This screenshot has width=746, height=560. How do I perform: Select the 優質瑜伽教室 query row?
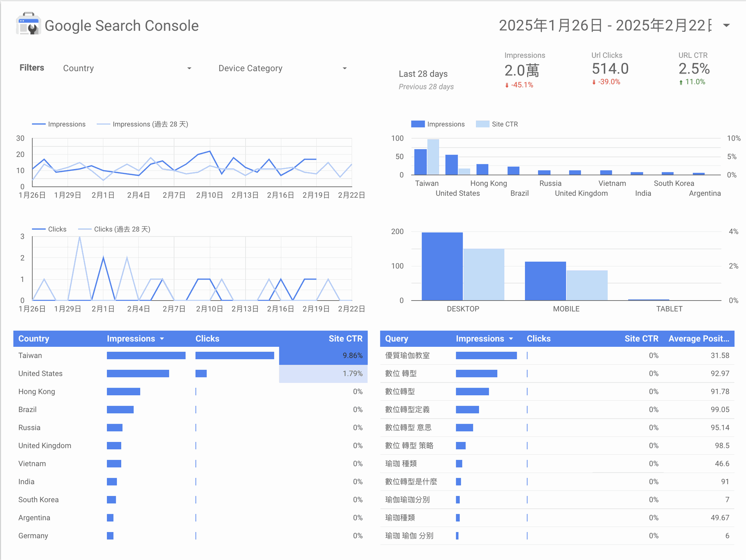tap(407, 355)
